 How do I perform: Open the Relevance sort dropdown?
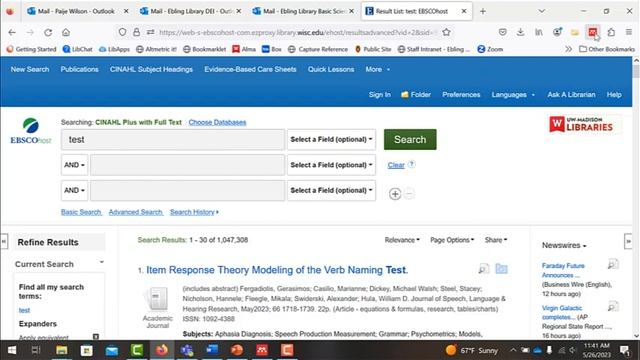[x=402, y=240]
